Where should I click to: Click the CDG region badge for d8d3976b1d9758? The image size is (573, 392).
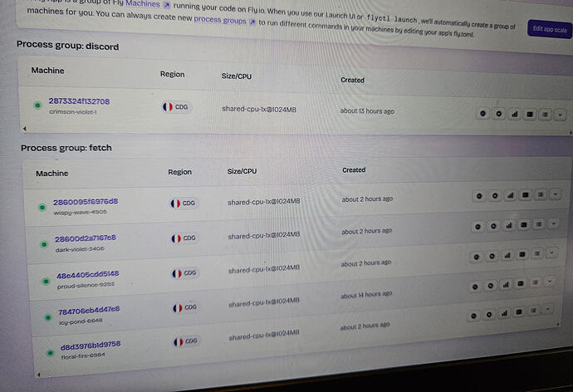pyautogui.click(x=186, y=341)
